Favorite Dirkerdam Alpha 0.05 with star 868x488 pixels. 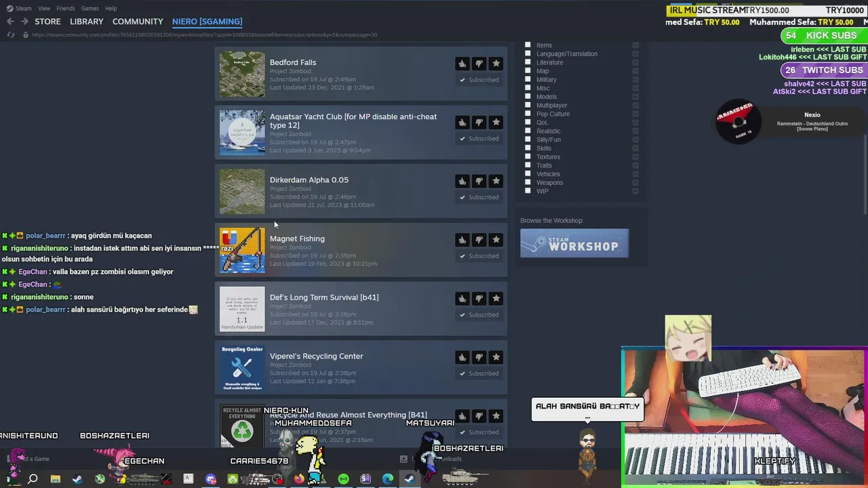coord(496,181)
